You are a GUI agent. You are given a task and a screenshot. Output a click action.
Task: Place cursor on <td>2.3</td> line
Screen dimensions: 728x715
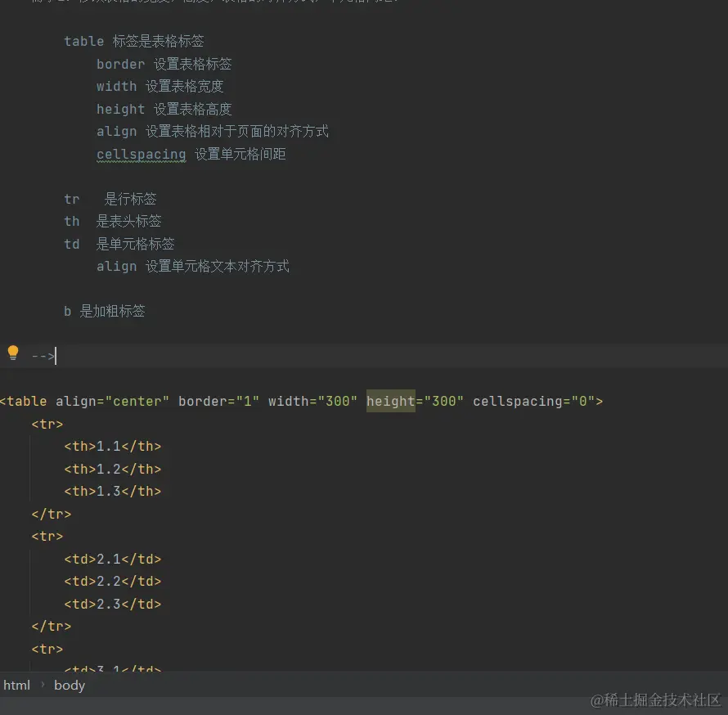(113, 604)
